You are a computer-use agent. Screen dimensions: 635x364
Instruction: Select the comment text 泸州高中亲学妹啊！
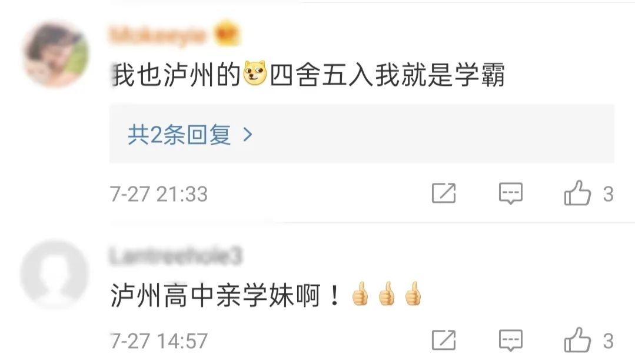tap(226, 295)
